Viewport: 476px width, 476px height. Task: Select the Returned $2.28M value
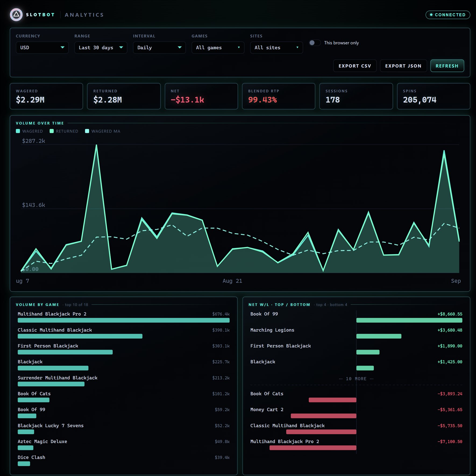(108, 100)
